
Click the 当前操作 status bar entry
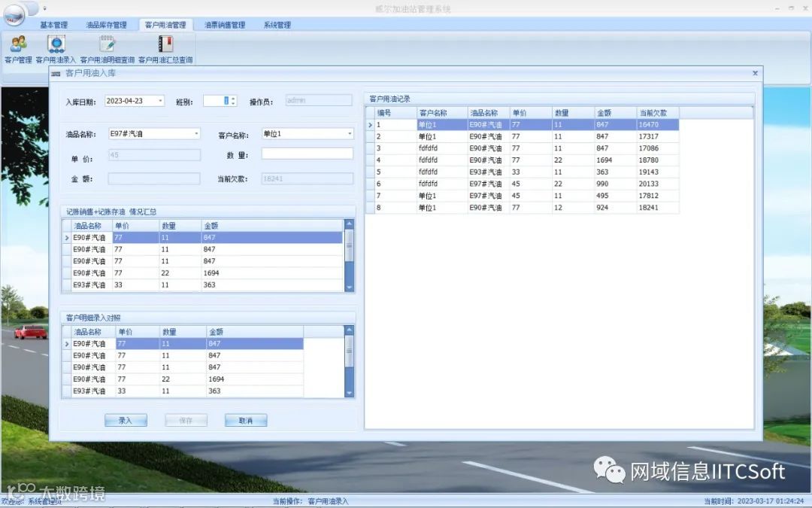tap(311, 501)
